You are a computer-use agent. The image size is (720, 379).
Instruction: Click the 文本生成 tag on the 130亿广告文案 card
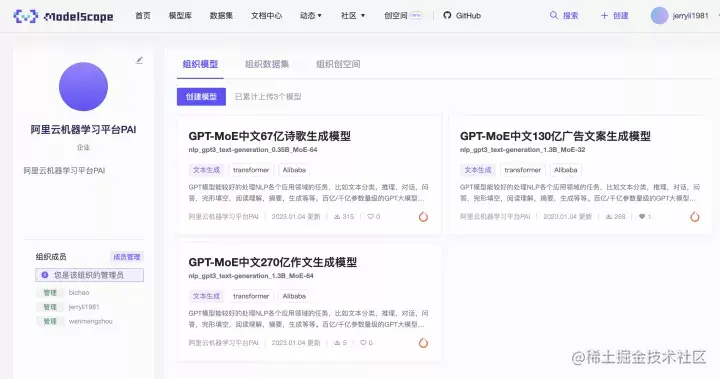point(478,170)
